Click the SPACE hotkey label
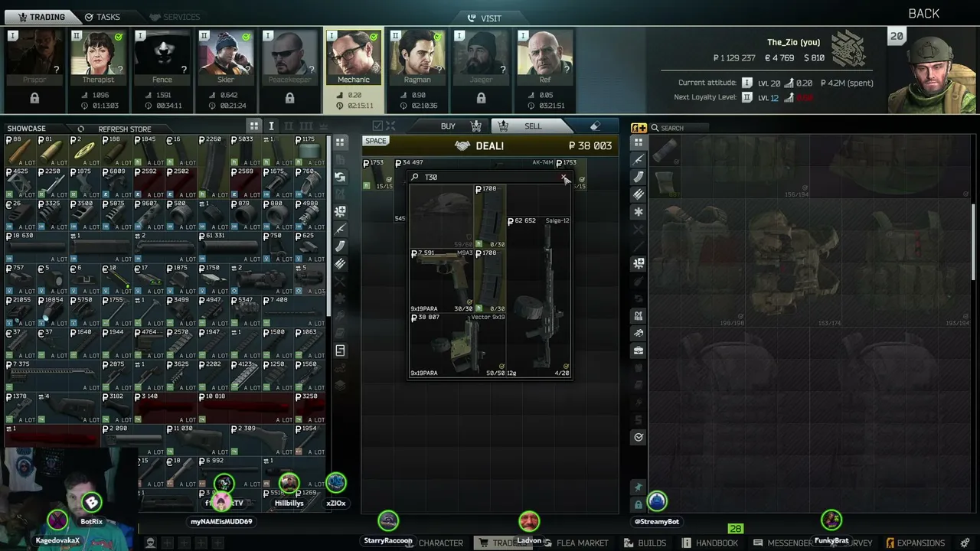 click(376, 141)
